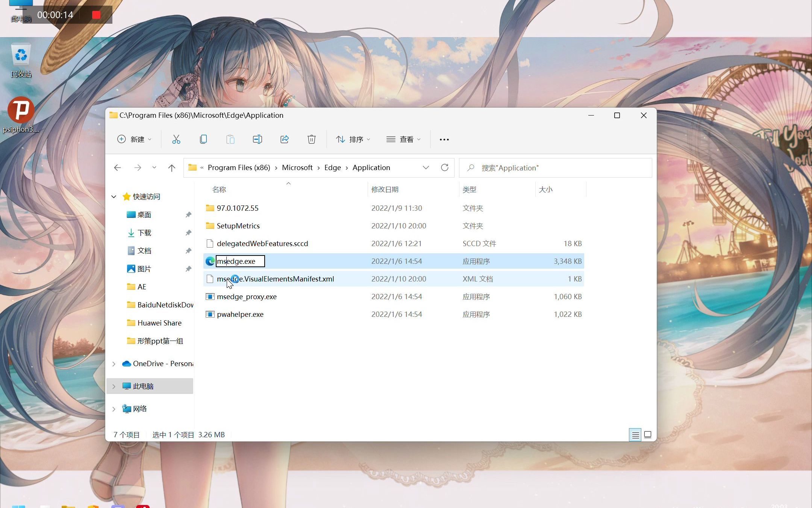This screenshot has width=812, height=508.
Task: Click the Copy icon in toolbar
Action: pyautogui.click(x=203, y=139)
